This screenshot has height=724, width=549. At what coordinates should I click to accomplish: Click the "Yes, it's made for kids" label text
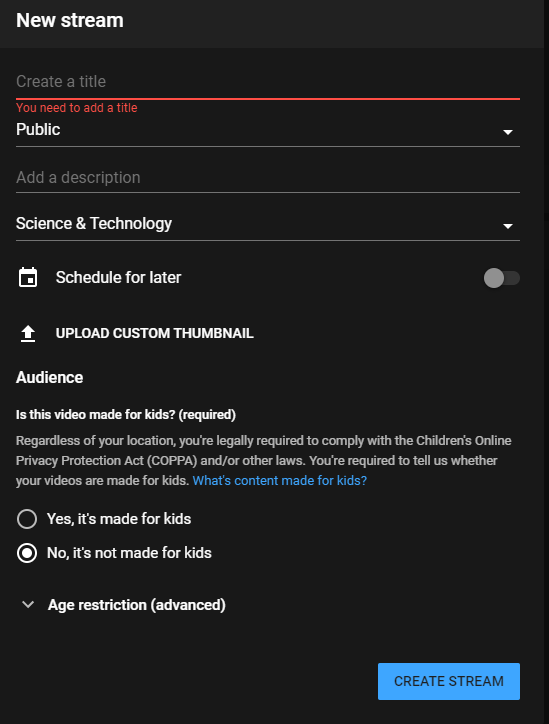coord(119,519)
